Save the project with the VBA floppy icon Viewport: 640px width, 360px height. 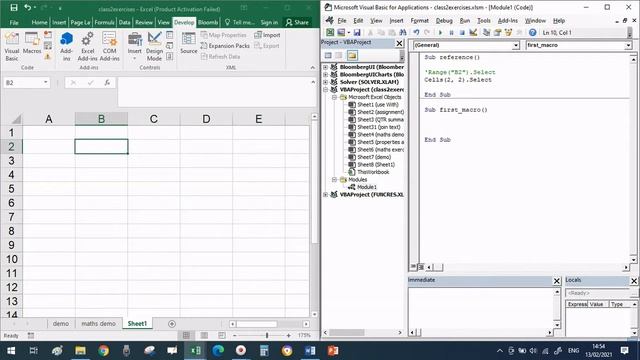click(x=357, y=33)
